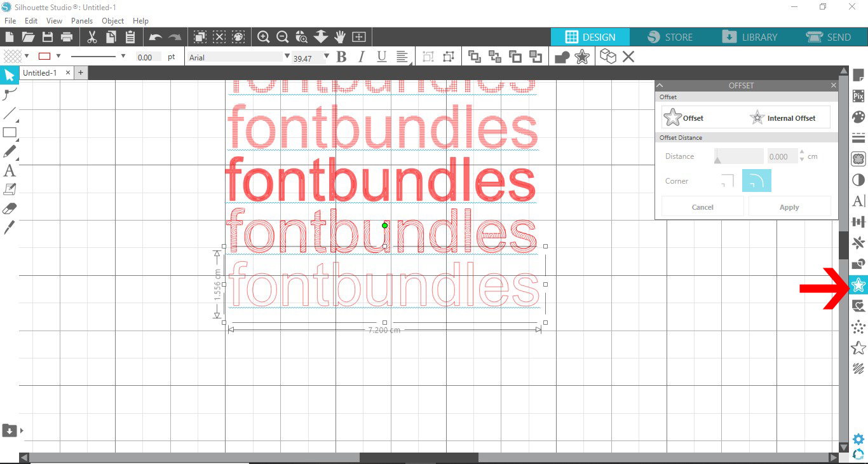Activate the Freehand pencil tool
Viewport: 868px width, 464px height.
(x=10, y=152)
